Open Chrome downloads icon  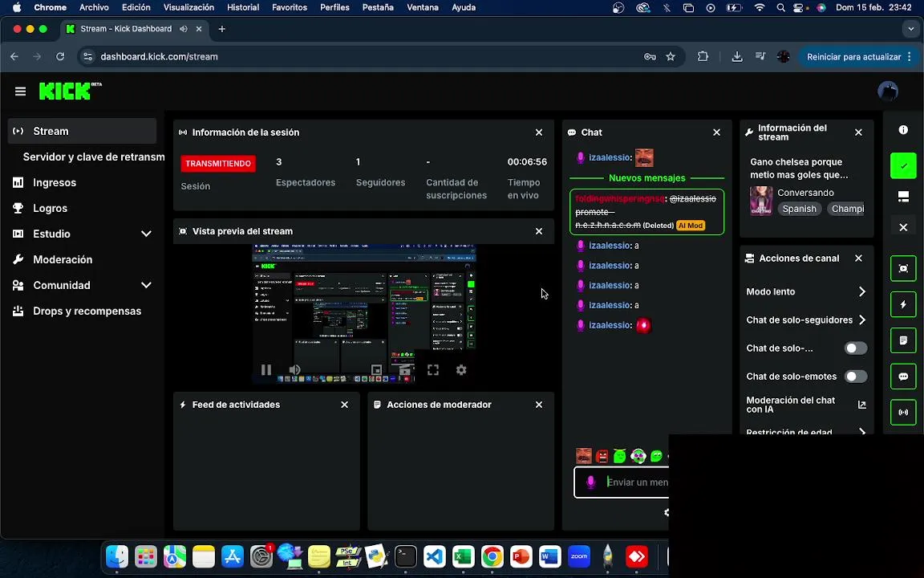click(x=736, y=57)
